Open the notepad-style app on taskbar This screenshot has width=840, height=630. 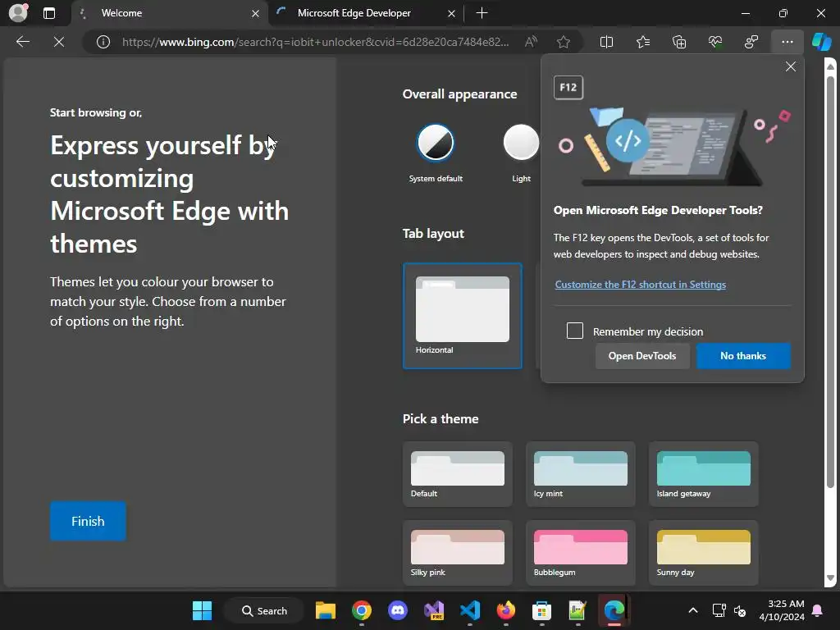577,610
